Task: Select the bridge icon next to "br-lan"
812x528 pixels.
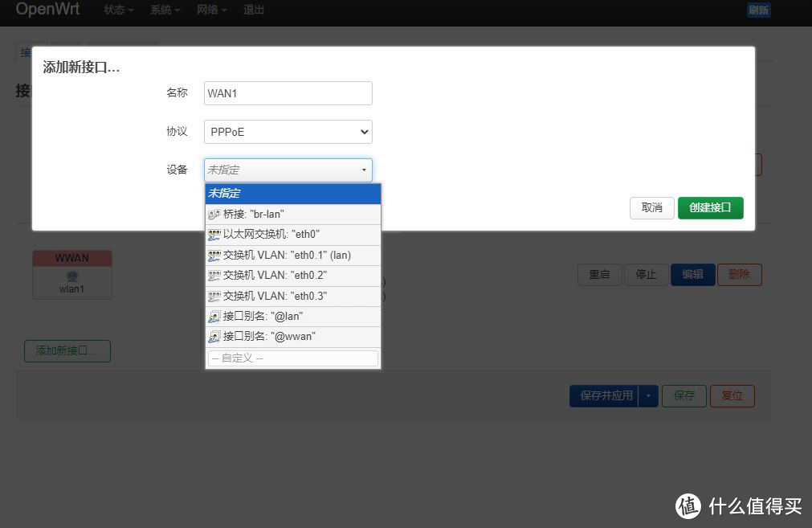Action: pos(214,214)
